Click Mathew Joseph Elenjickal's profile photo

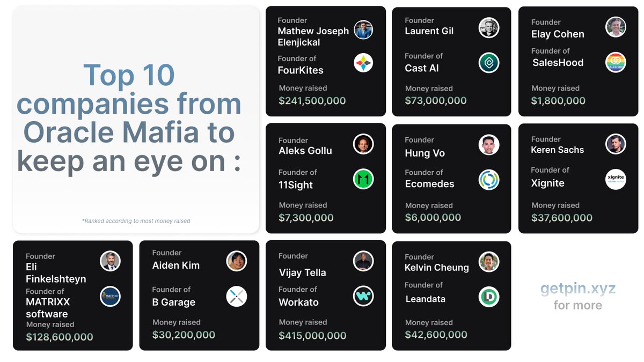coord(363,29)
